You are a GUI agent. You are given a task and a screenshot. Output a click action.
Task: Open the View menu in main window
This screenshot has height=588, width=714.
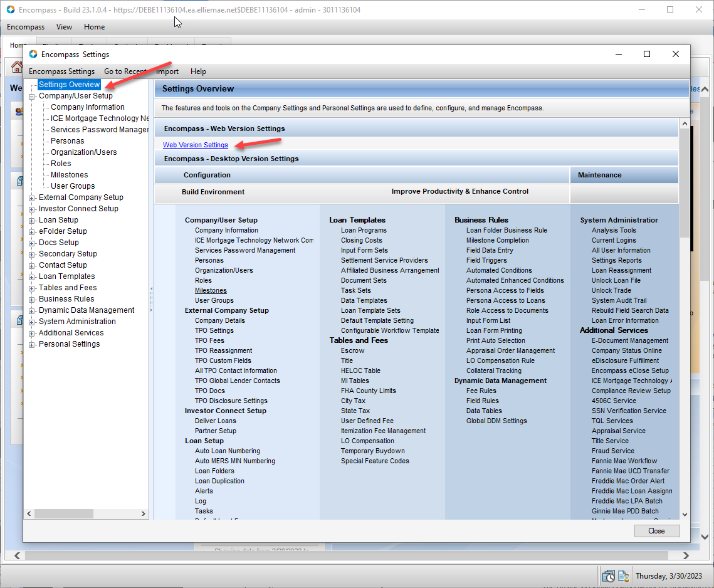pos(64,27)
